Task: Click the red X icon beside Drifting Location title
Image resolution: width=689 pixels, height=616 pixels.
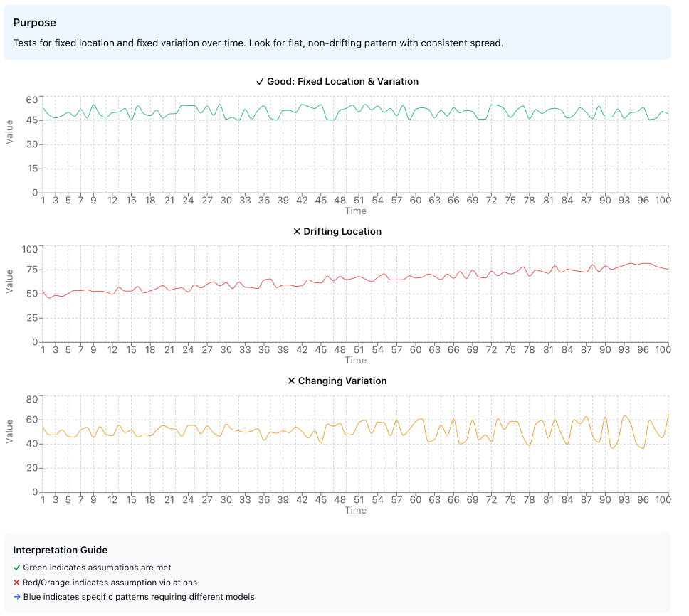Action: pyautogui.click(x=295, y=231)
